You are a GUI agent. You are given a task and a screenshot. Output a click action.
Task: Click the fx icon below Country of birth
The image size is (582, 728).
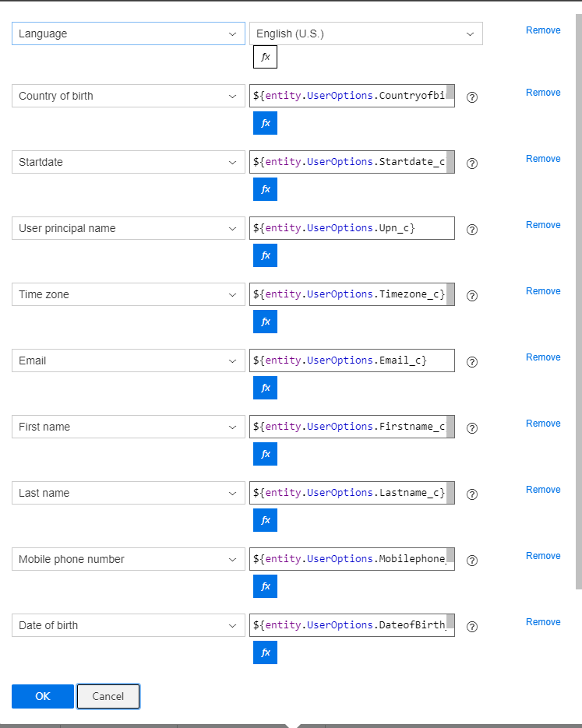[265, 122]
